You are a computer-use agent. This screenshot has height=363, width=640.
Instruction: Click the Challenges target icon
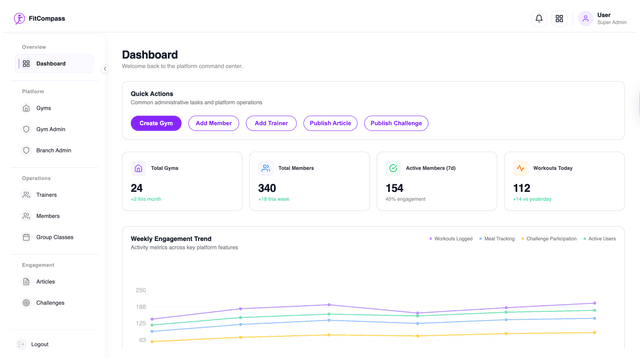tap(26, 303)
